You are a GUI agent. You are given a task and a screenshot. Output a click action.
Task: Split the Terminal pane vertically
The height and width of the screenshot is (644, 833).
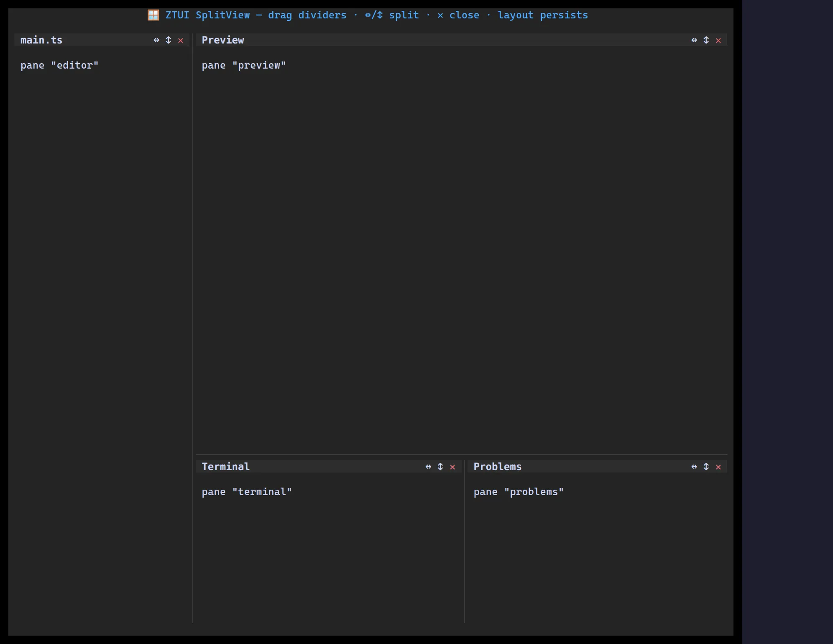point(440,467)
